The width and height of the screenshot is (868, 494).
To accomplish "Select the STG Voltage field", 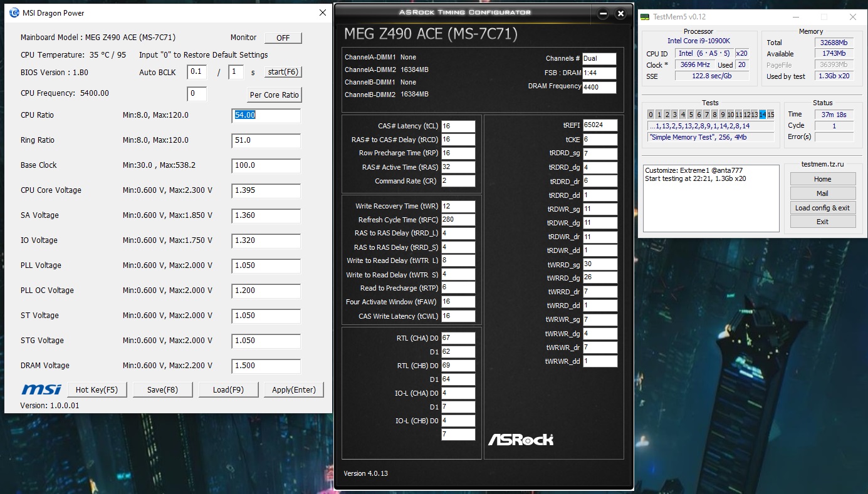I will (x=266, y=341).
